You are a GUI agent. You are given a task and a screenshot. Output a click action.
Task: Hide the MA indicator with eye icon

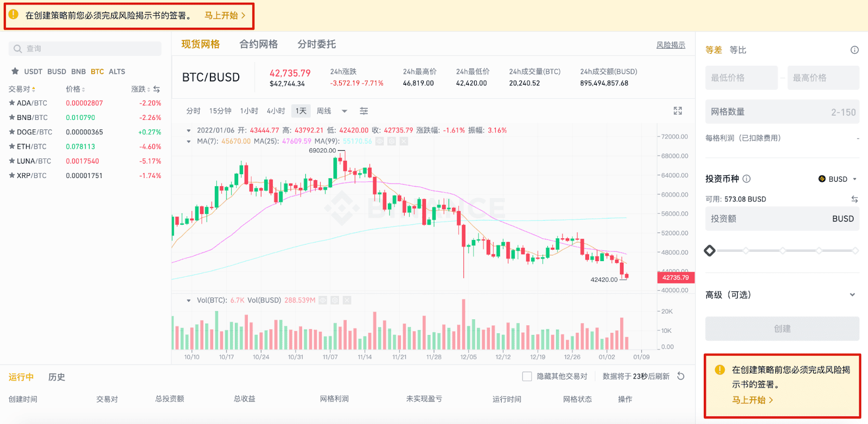tap(380, 141)
